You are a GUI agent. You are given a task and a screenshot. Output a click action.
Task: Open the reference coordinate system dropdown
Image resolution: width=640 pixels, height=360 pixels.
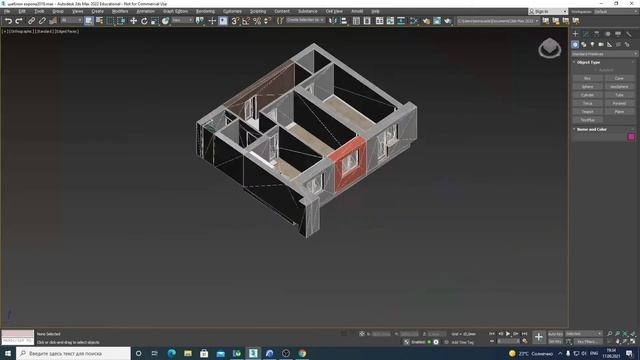182,20
